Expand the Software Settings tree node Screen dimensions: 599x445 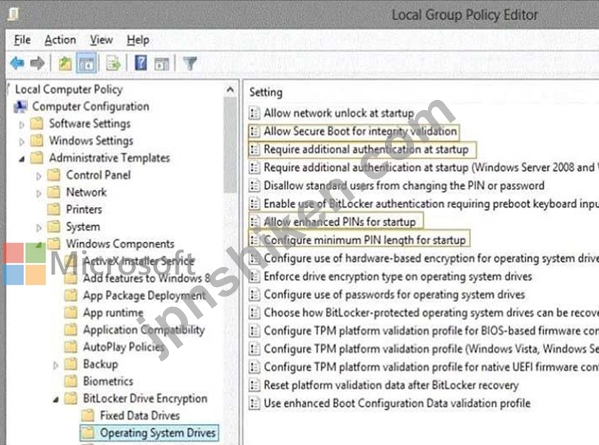point(22,124)
